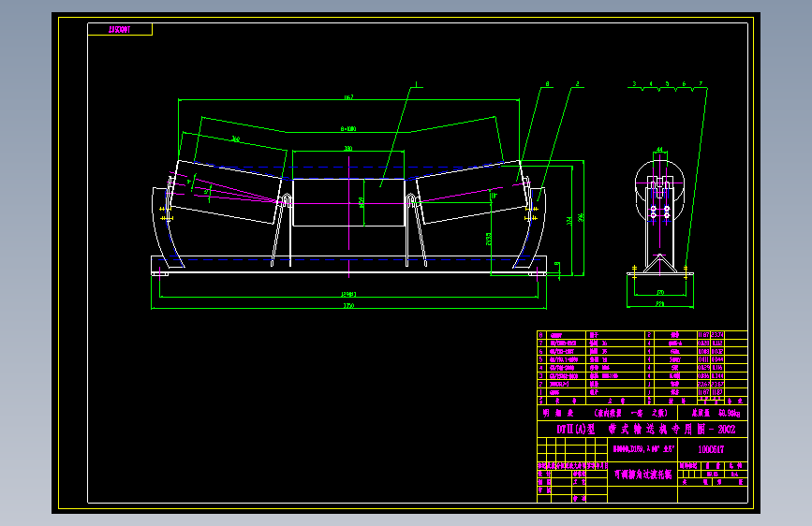Select the triangular base bracket in side view
The image size is (812, 526).
pyautogui.click(x=659, y=263)
